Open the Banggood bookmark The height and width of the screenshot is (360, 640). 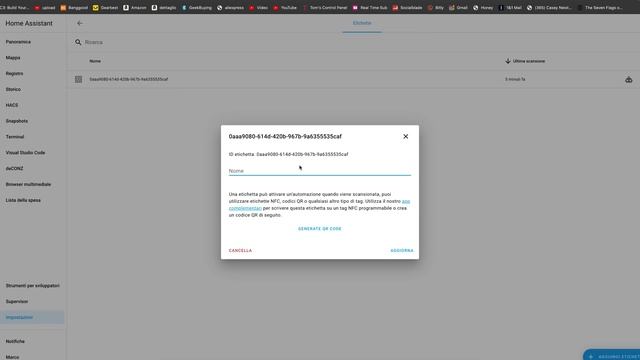[x=74, y=7]
